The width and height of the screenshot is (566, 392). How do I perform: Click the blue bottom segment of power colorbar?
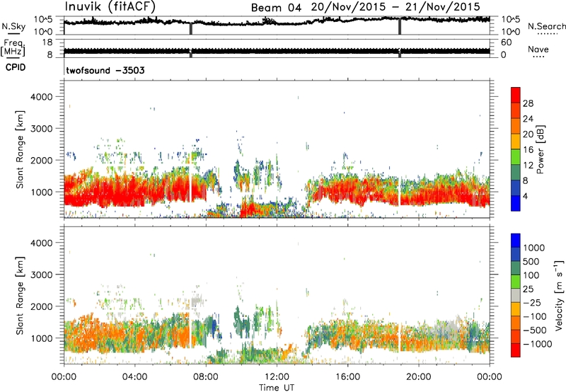[516, 203]
